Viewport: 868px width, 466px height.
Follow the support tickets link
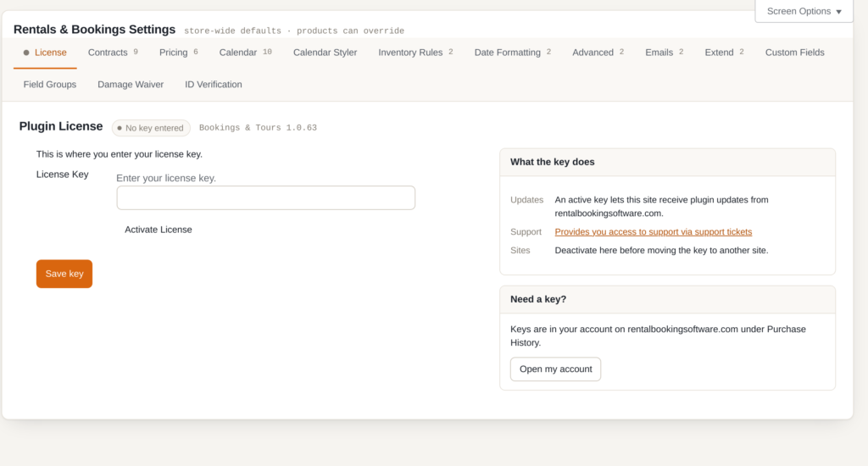[x=654, y=232]
